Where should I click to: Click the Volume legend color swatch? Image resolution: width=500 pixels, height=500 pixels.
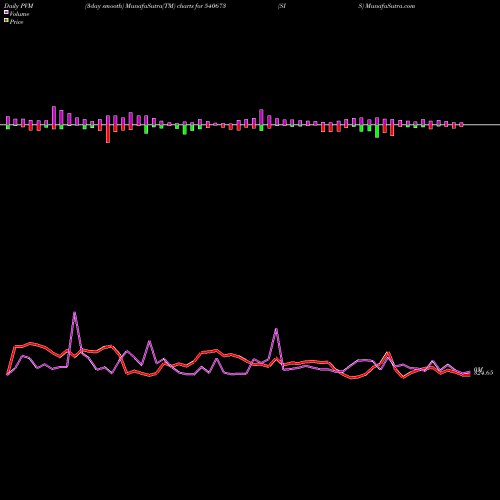(x=6, y=12)
